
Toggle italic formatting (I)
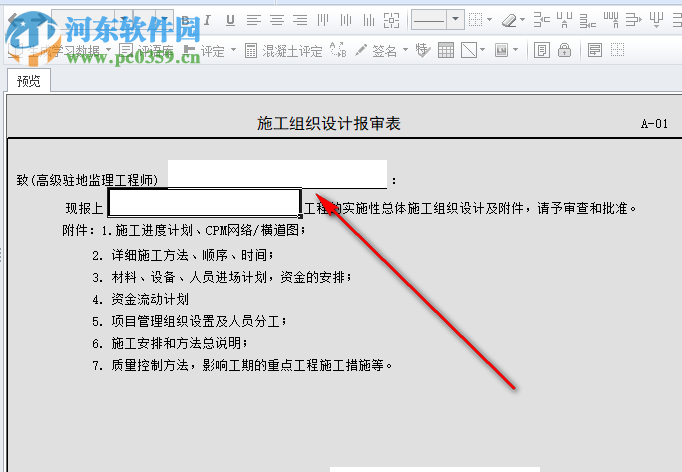(207, 20)
